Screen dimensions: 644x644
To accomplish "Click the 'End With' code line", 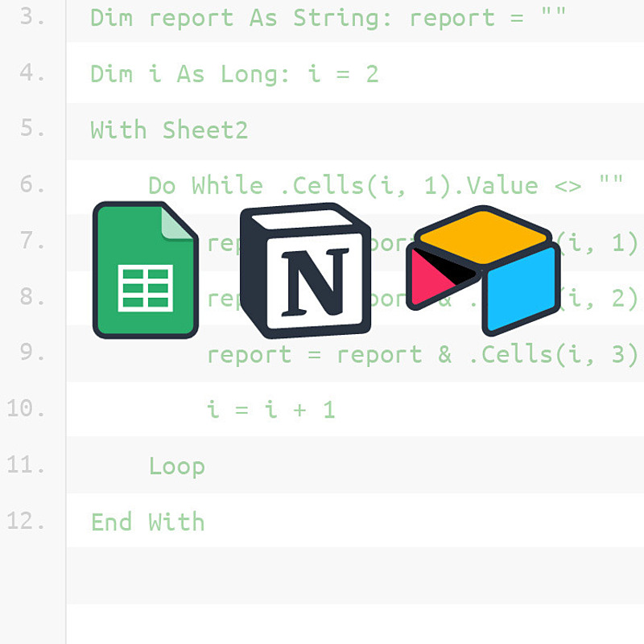I will pos(147,522).
